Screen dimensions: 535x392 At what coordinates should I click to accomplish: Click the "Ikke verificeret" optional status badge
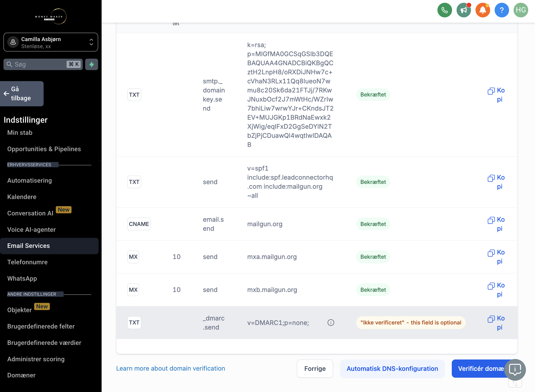click(411, 322)
